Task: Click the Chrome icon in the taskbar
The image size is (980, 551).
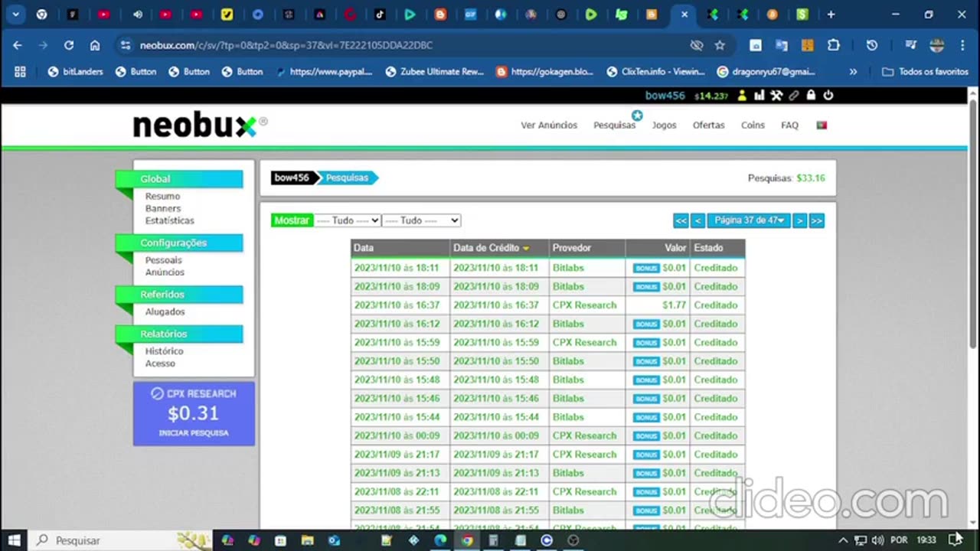Action: (x=467, y=540)
